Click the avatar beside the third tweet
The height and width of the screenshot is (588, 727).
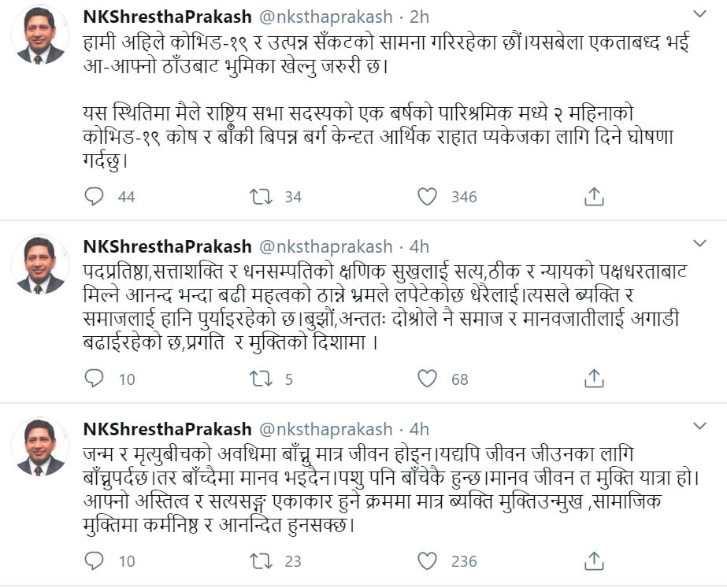tap(39, 447)
